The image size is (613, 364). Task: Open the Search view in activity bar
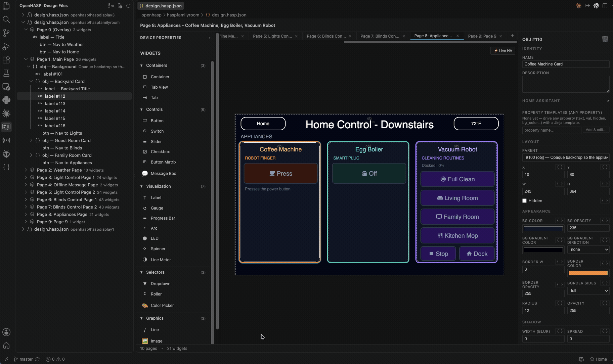click(6, 19)
